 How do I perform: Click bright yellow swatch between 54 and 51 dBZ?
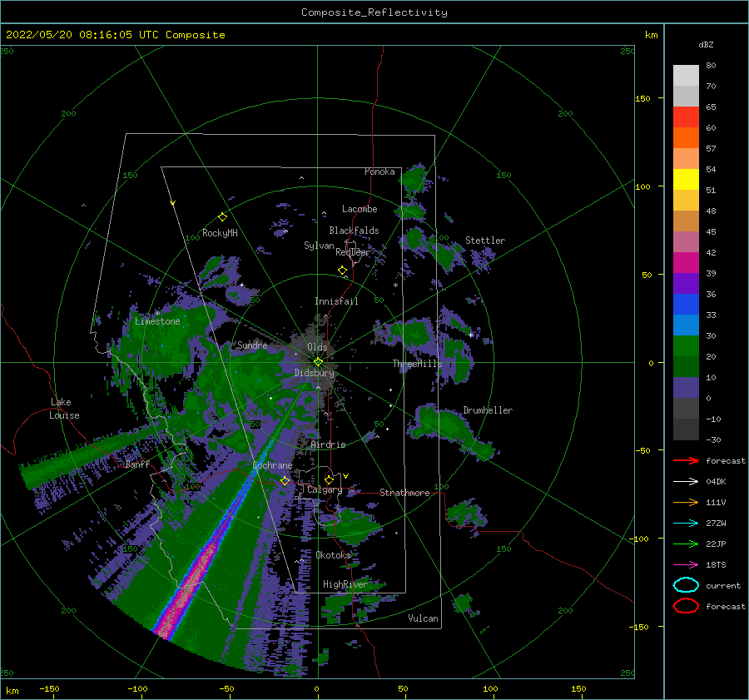[x=686, y=180]
